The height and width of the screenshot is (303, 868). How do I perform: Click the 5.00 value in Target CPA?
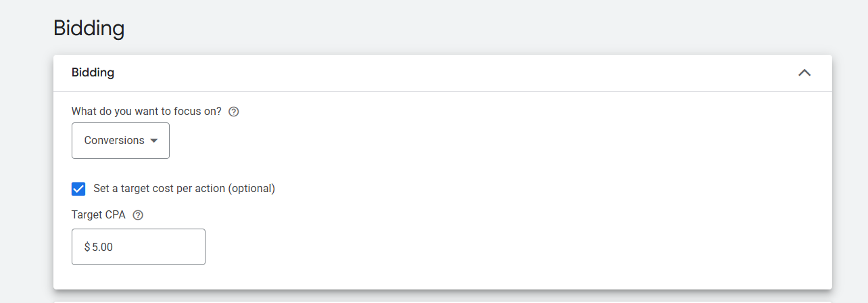[103, 248]
